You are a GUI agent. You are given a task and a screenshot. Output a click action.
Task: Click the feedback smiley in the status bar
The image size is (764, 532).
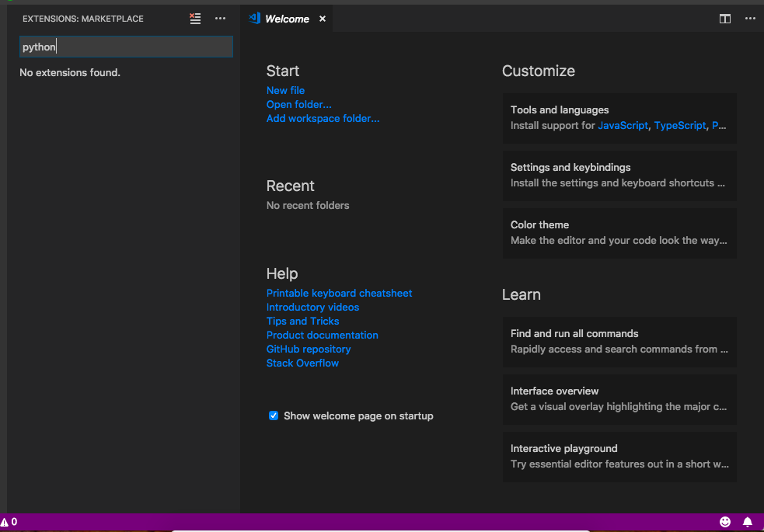(725, 521)
